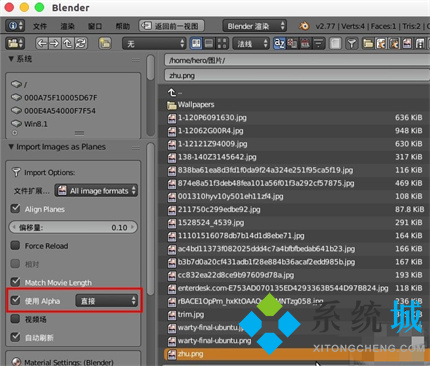Sort files by modification time icon
This screenshot has width=430, height=366.
(x=305, y=43)
